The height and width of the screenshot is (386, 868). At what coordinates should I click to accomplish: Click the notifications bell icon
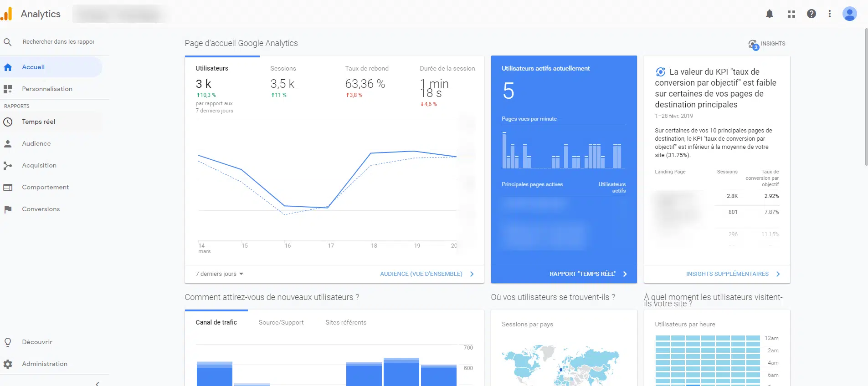click(770, 14)
